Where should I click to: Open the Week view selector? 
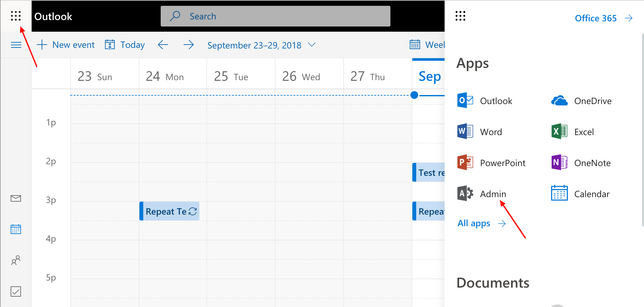pos(427,45)
